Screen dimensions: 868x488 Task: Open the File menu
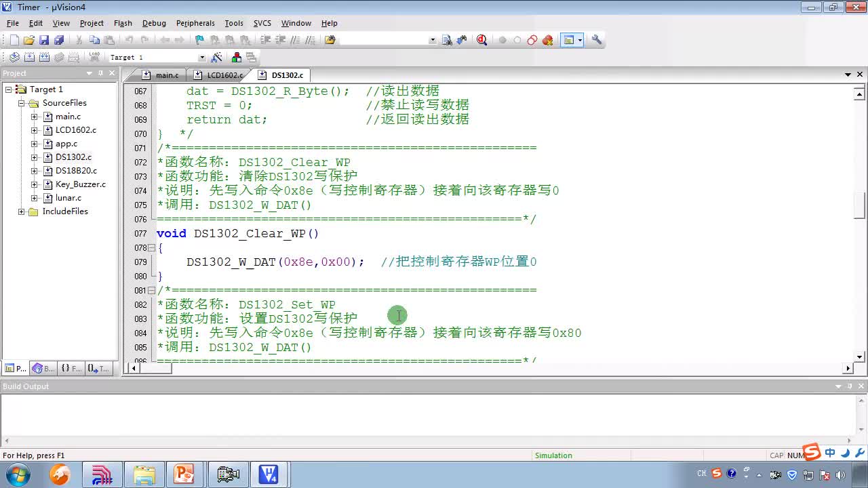tap(13, 23)
